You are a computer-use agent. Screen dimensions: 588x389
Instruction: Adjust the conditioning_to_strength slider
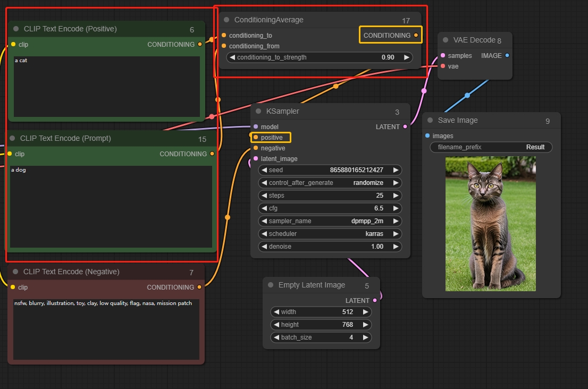click(x=319, y=57)
